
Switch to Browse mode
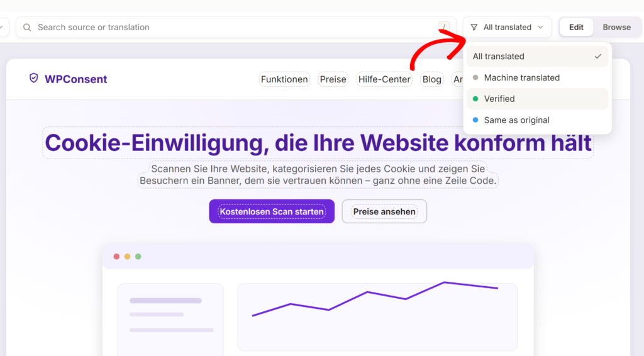point(616,28)
